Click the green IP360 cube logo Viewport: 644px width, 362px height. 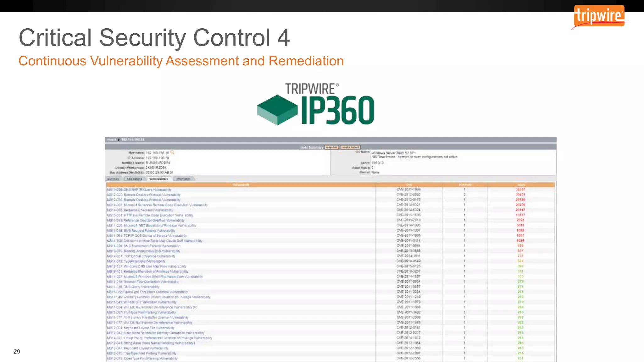pyautogui.click(x=277, y=110)
